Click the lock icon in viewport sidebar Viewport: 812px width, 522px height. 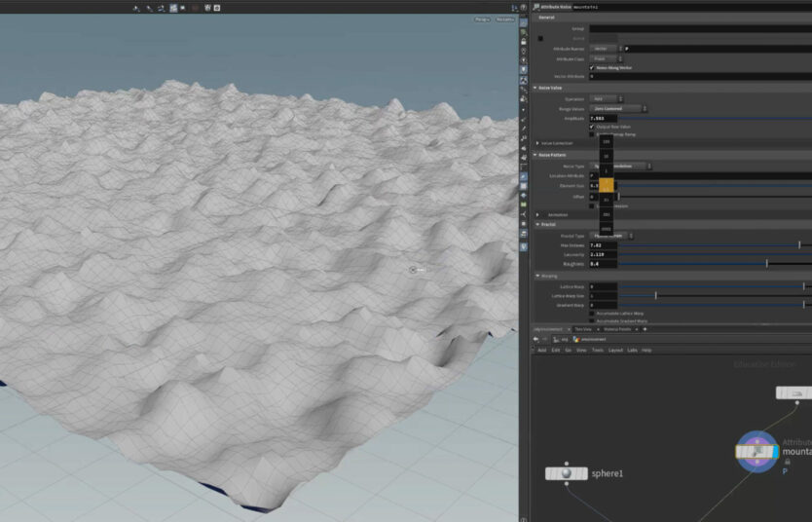[x=524, y=41]
